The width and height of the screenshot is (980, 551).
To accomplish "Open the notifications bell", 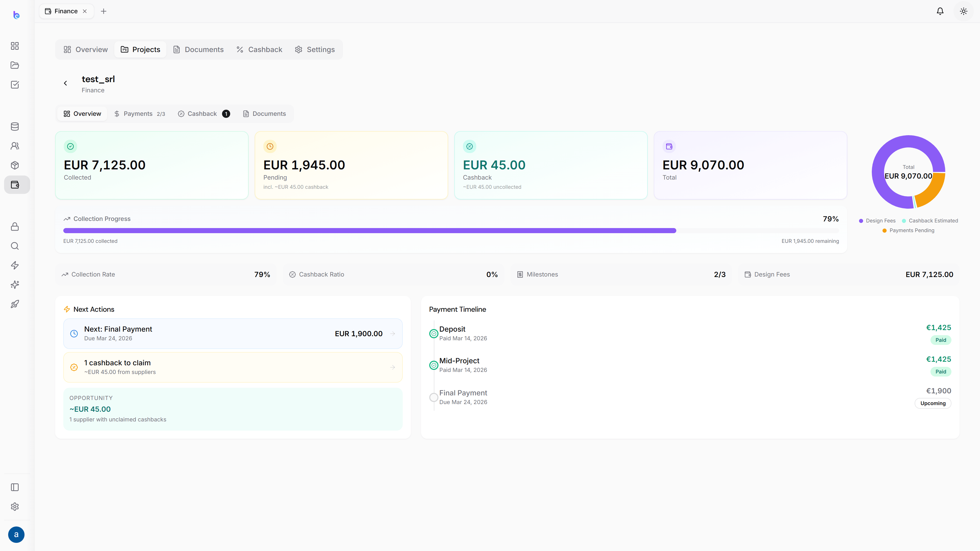I will tap(940, 11).
